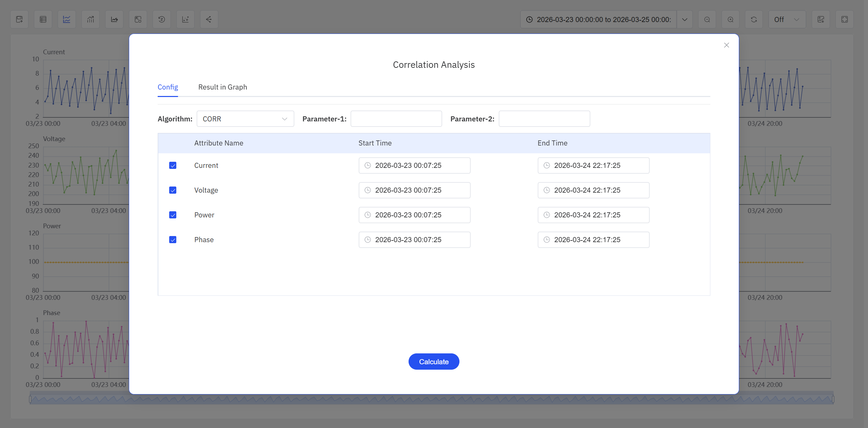Switch to the Result in Graph tab
868x428 pixels.
(222, 87)
